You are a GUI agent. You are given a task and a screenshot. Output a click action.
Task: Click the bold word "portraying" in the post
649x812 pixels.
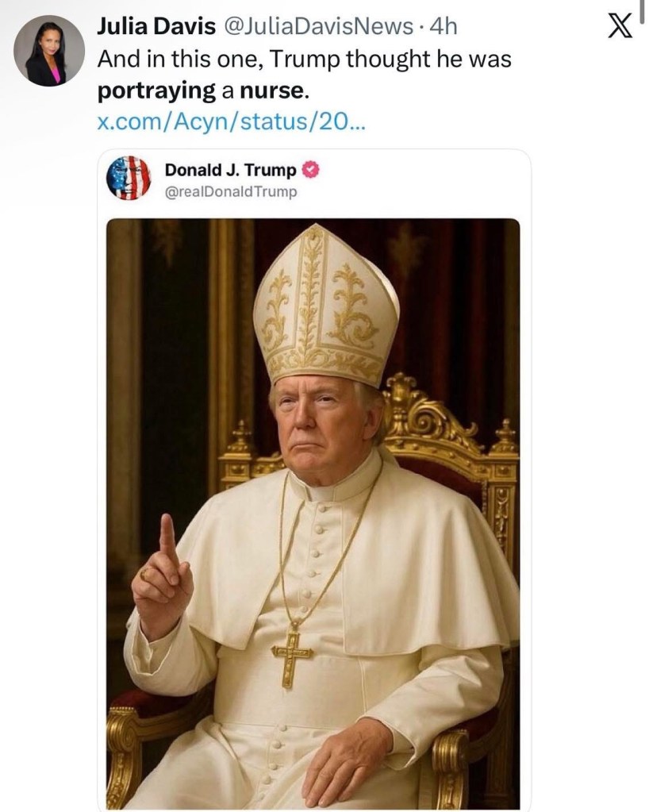click(156, 90)
